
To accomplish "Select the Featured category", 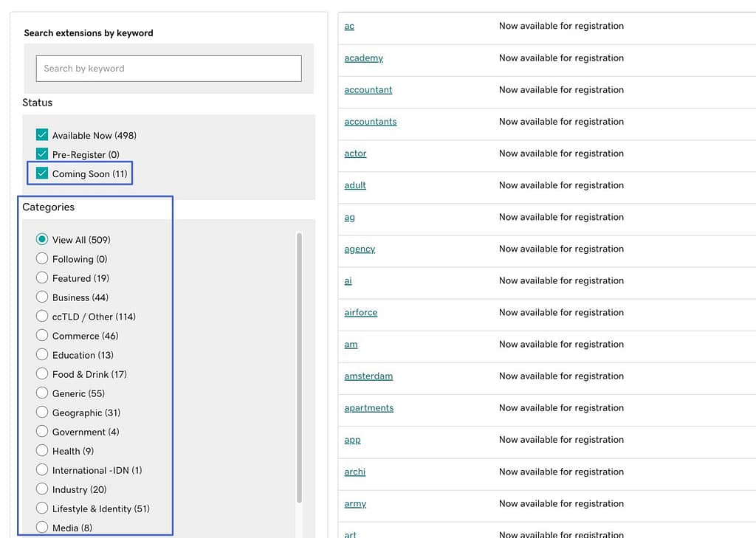I will coord(42,278).
